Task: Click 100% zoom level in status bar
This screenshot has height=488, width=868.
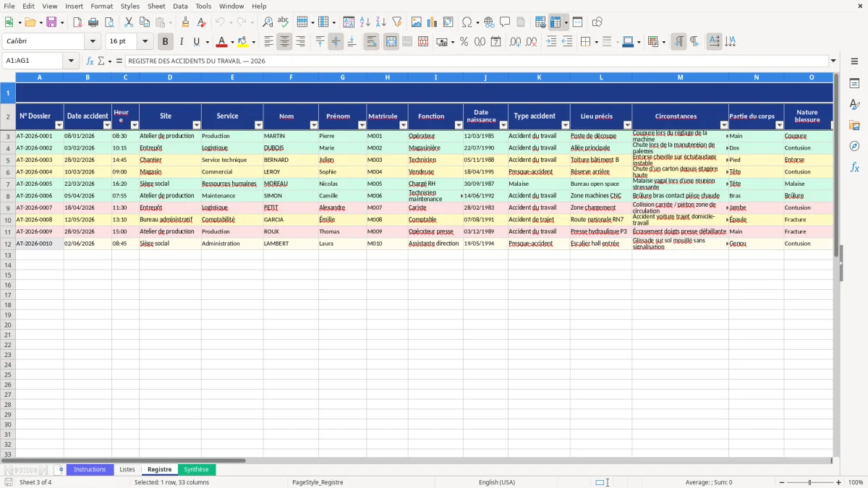Action: (x=856, y=482)
